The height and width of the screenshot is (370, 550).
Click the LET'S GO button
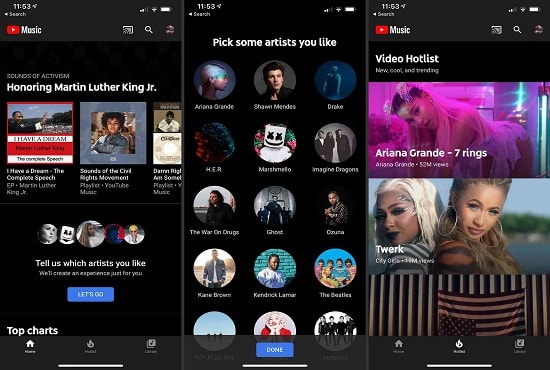click(x=90, y=294)
